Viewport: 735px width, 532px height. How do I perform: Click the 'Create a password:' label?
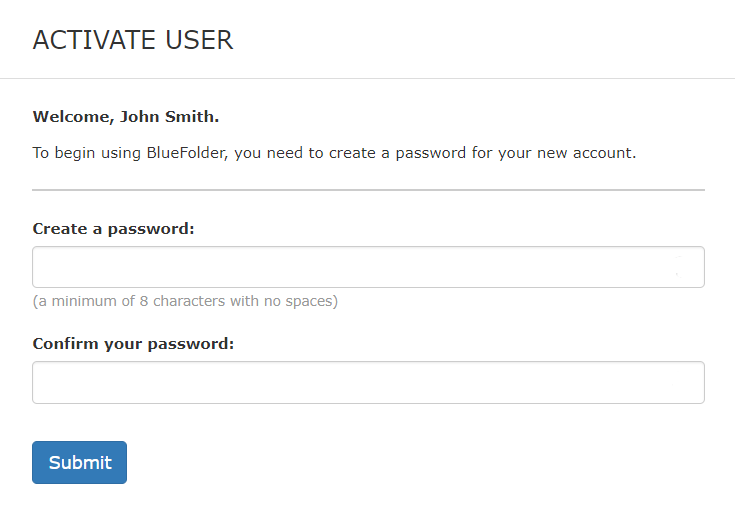coord(113,229)
